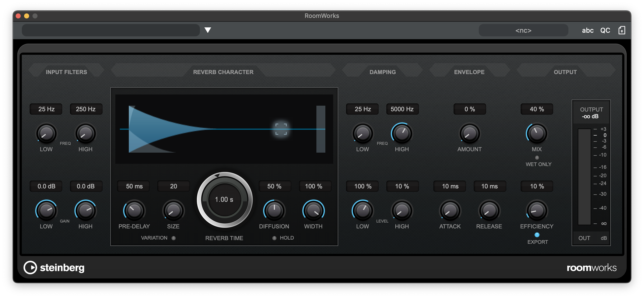The image size is (644, 298).
Task: Click the Mix knob in Output section
Action: [537, 133]
